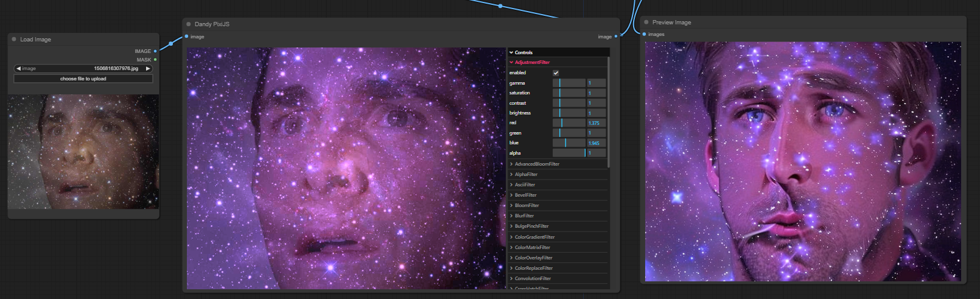980x299 pixels.
Task: Click the Preview Image node collapse dot
Action: point(646,22)
